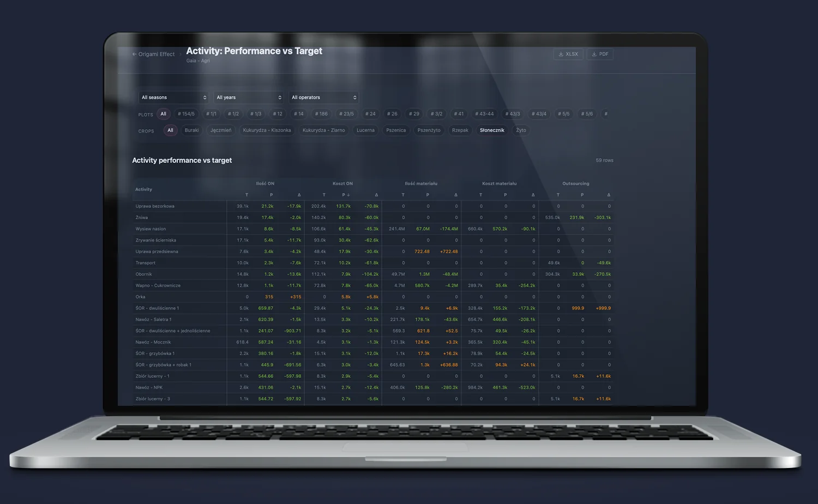
Task: Filter crops by Lucerna
Action: [365, 130]
